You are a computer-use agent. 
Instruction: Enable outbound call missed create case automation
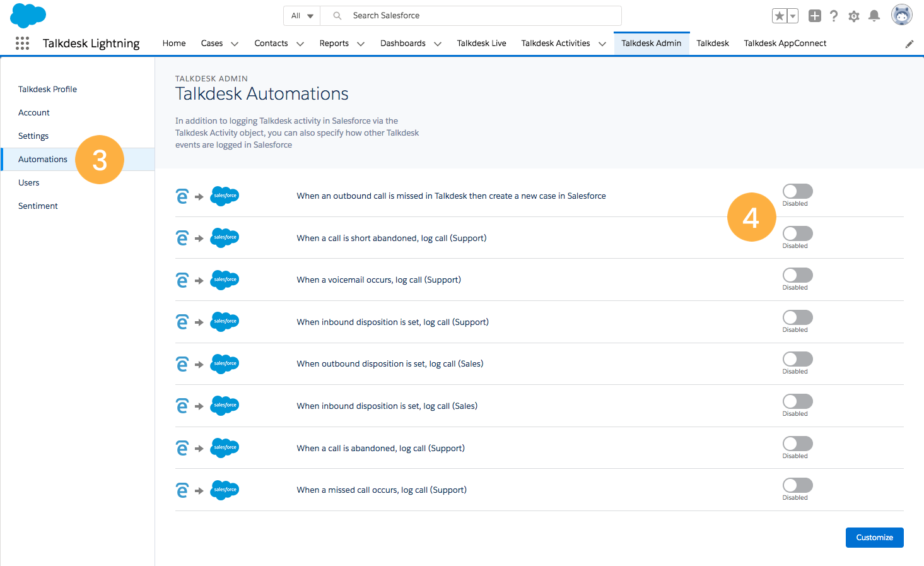798,191
